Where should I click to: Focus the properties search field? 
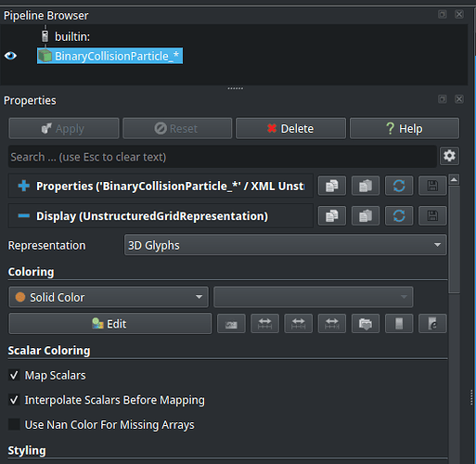(x=222, y=157)
